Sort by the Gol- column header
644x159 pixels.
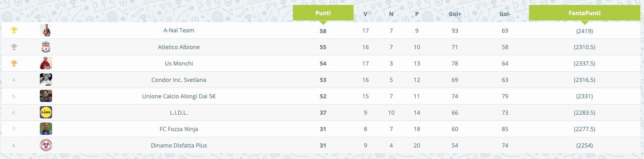(x=505, y=14)
